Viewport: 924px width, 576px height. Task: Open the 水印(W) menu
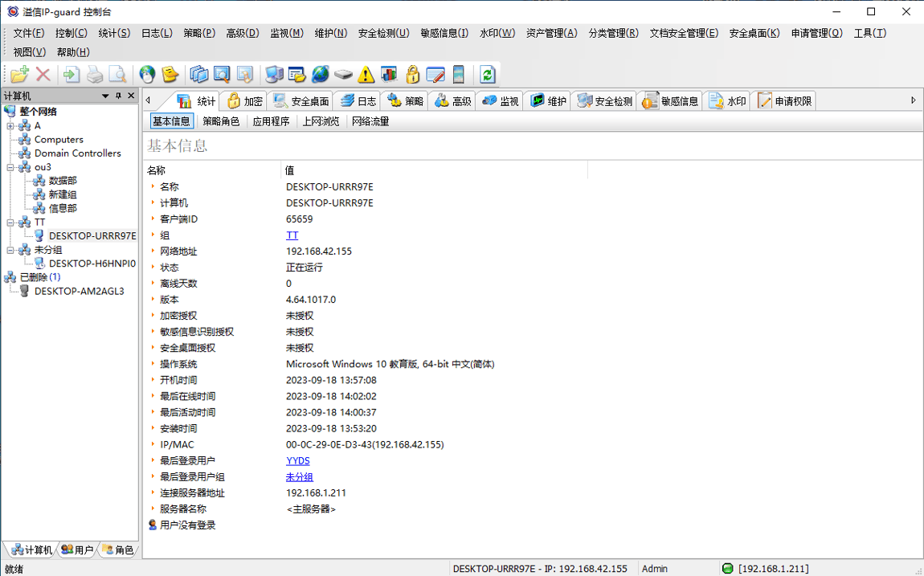pos(496,33)
